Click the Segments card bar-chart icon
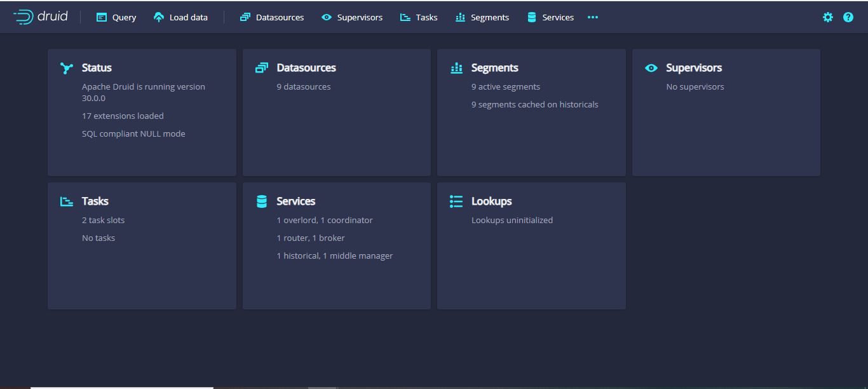This screenshot has height=389, width=868. [456, 68]
